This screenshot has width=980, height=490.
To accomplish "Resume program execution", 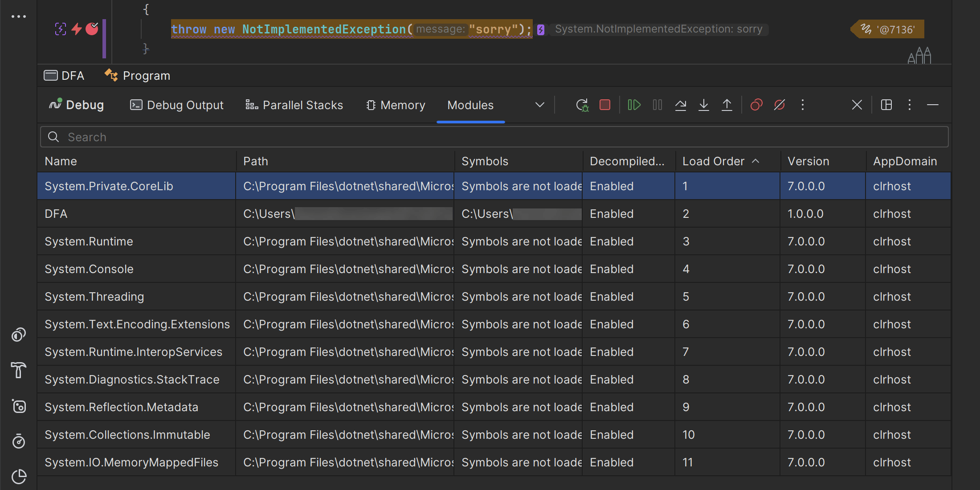I will (634, 105).
